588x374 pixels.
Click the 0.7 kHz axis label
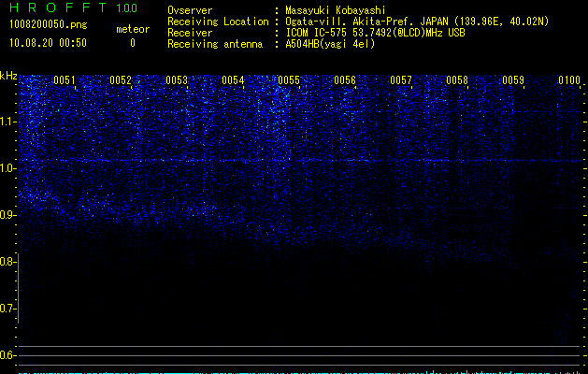[7, 309]
